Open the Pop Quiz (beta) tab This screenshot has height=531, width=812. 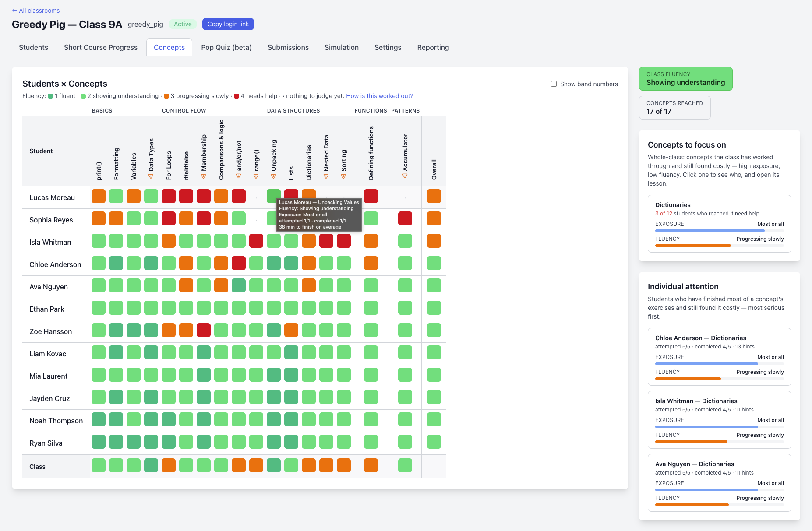pyautogui.click(x=226, y=47)
